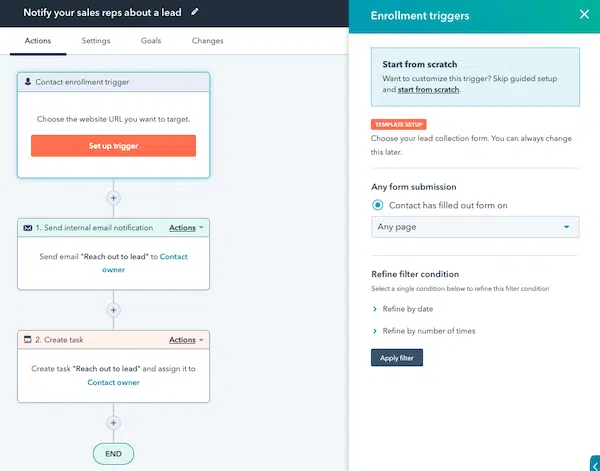Click the envelope icon on step 1
Image resolution: width=600 pixels, height=471 pixels.
click(27, 228)
